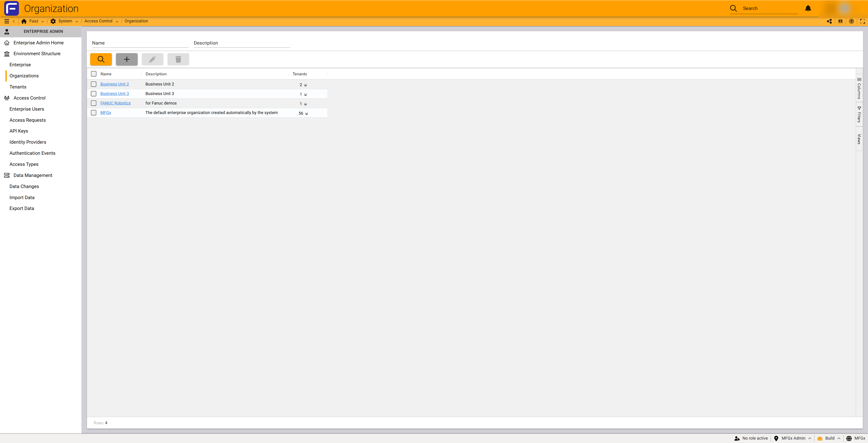
Task: Check the MFGx row checkbox
Action: [94, 113]
